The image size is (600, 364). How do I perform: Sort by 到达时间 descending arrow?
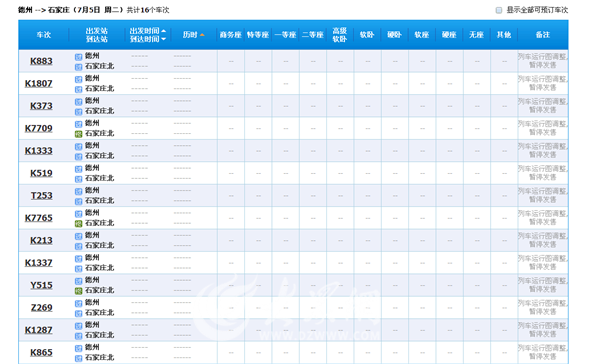coord(163,39)
